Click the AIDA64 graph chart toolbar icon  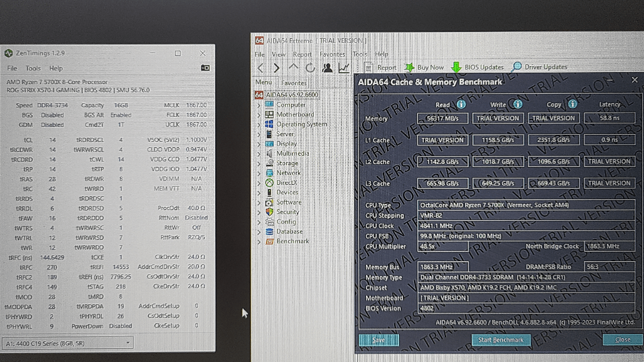pos(344,68)
